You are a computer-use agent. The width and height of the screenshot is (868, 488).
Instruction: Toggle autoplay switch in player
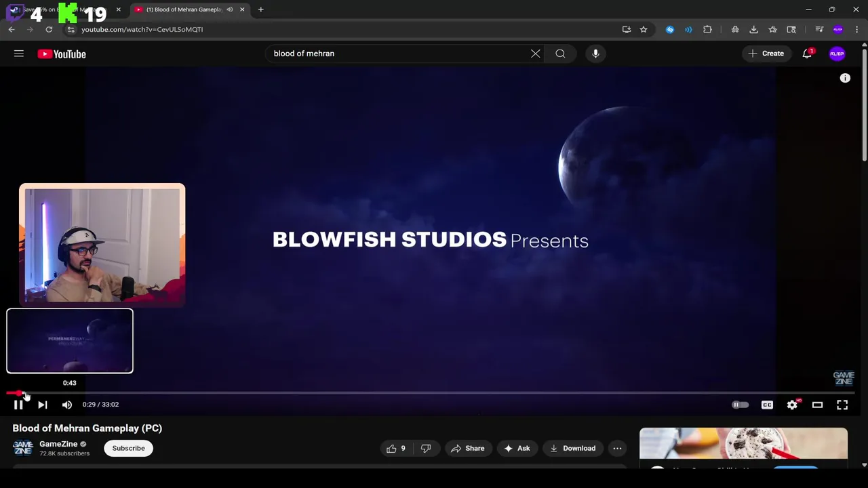click(x=740, y=405)
